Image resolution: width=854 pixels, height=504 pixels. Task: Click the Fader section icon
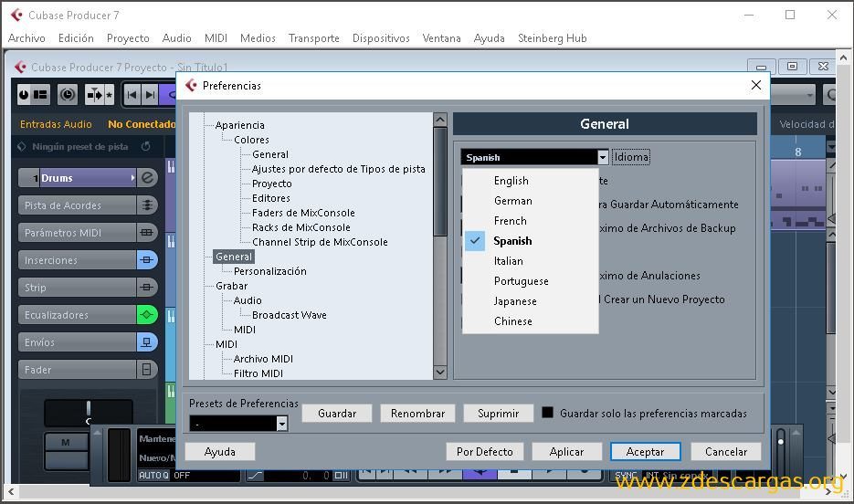tap(147, 370)
